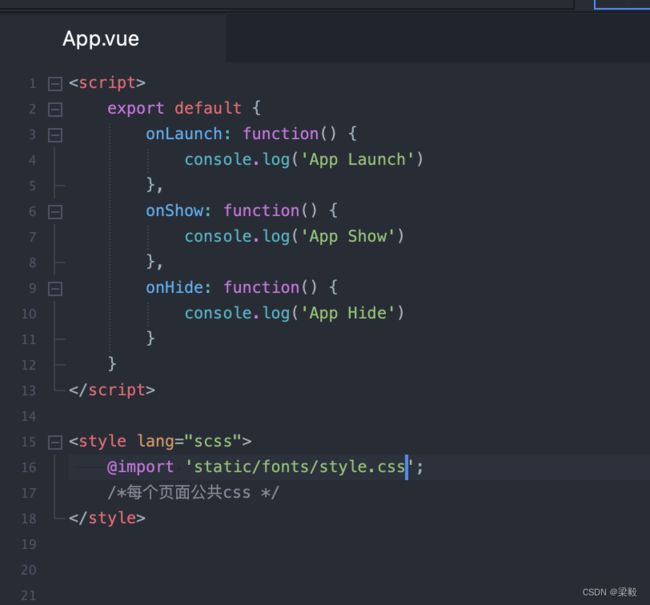Fold the onShow function on line 6

pos(55,212)
